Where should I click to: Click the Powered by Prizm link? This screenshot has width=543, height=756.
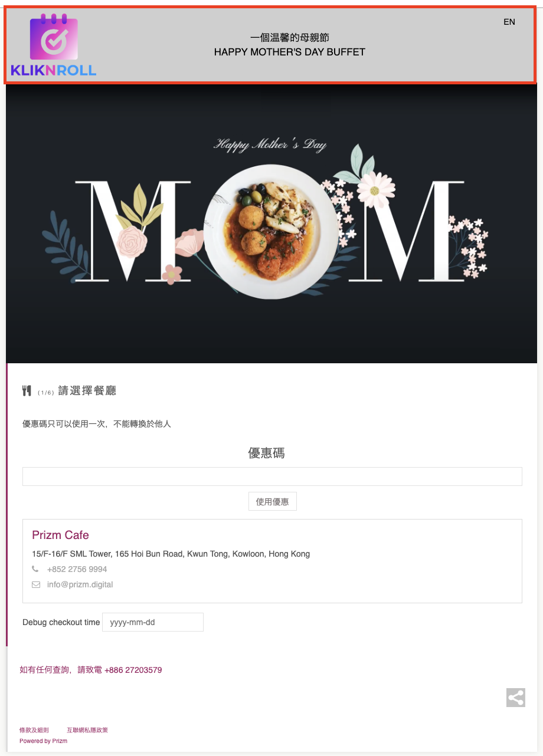coord(43,741)
